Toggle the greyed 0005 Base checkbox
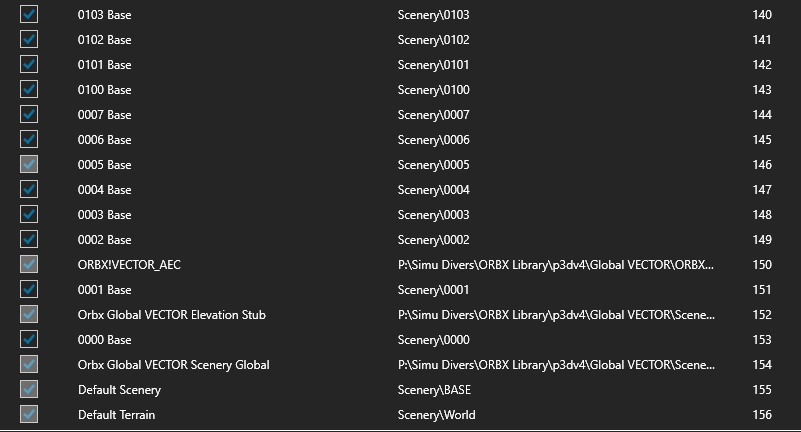 click(x=29, y=164)
